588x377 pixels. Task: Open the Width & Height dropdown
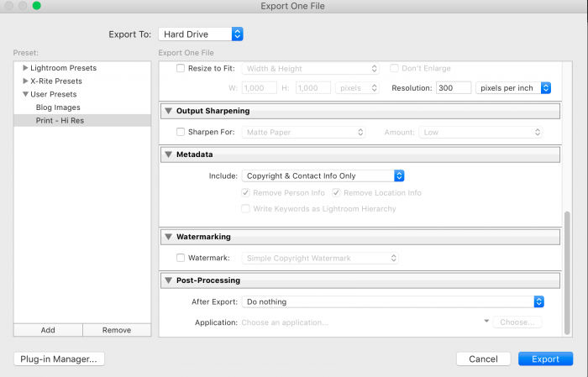(x=311, y=69)
